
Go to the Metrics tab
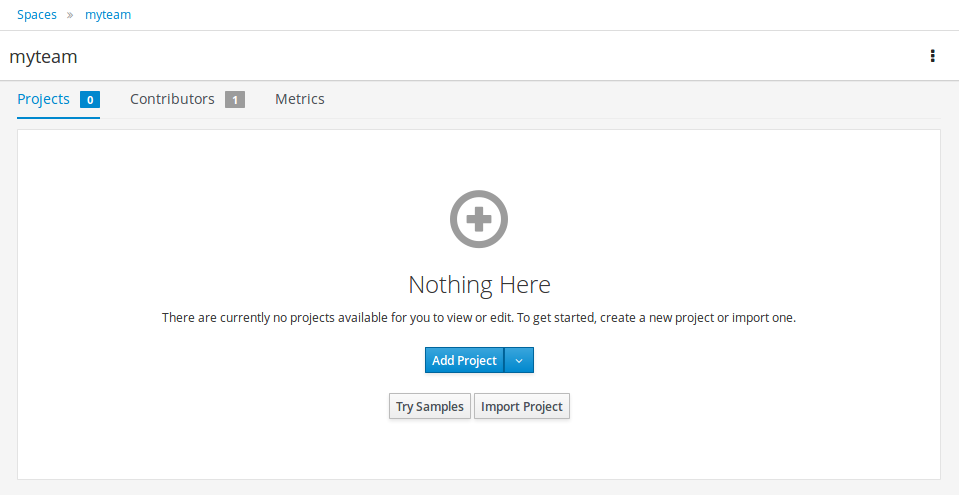300,100
